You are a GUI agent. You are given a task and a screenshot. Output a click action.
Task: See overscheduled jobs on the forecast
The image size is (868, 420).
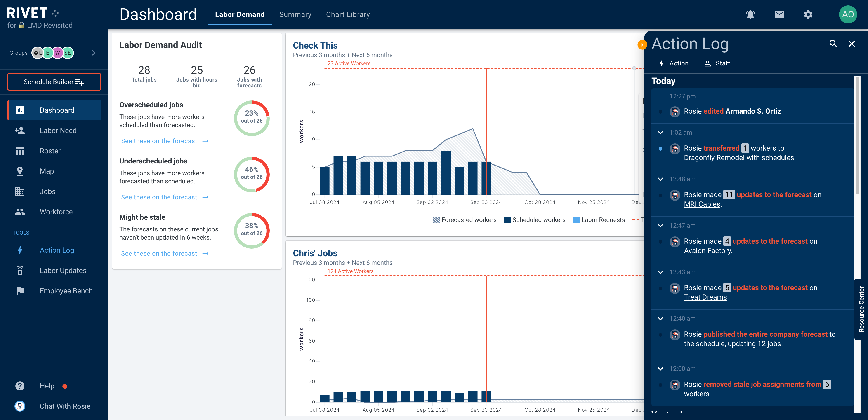click(165, 141)
